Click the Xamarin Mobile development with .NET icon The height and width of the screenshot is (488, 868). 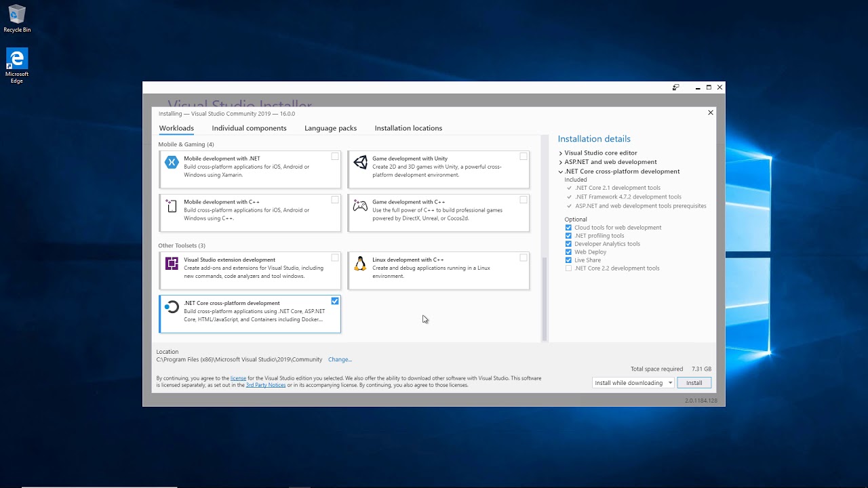pyautogui.click(x=172, y=162)
